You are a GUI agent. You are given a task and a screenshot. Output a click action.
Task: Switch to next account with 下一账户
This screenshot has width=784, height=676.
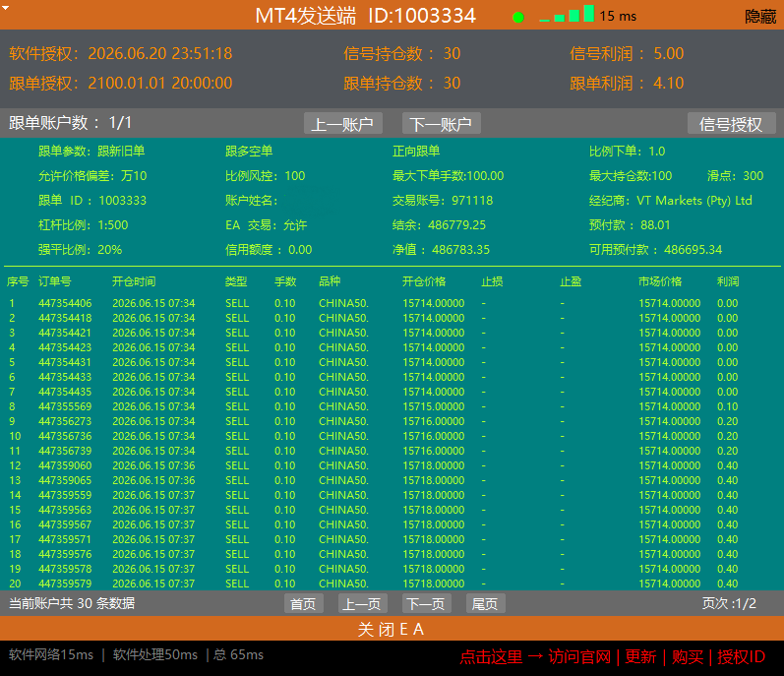(441, 124)
